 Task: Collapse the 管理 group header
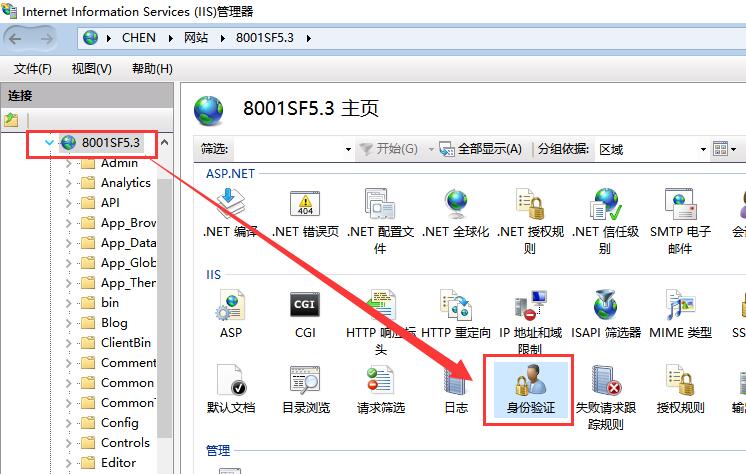[218, 450]
